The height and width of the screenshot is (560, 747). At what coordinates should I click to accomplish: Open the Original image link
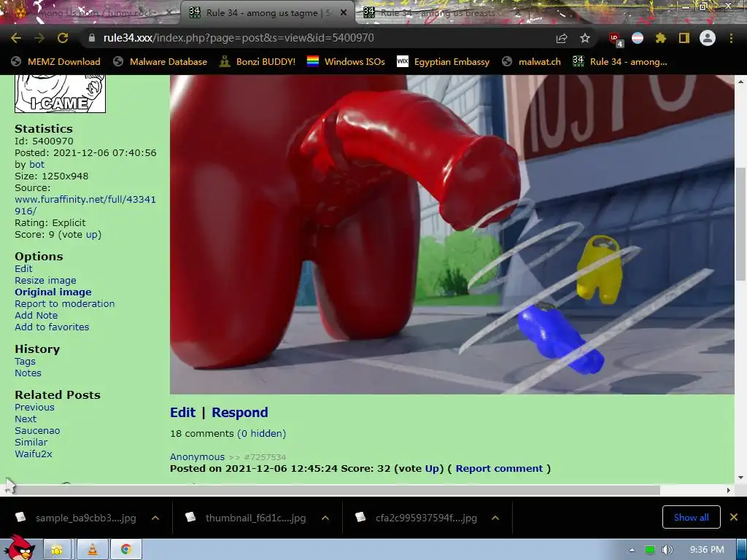[x=53, y=292]
